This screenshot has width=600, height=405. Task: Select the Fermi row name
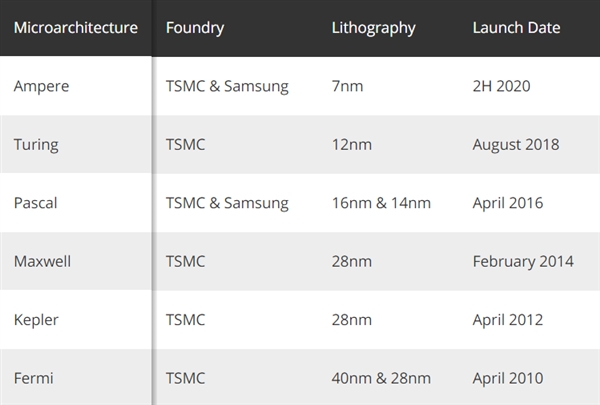pos(33,378)
